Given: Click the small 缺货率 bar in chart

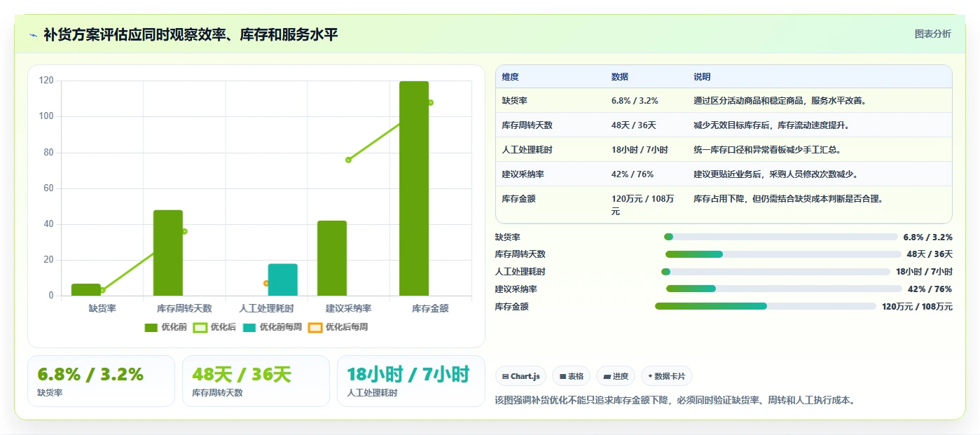Looking at the screenshot, I should pyautogui.click(x=86, y=290).
